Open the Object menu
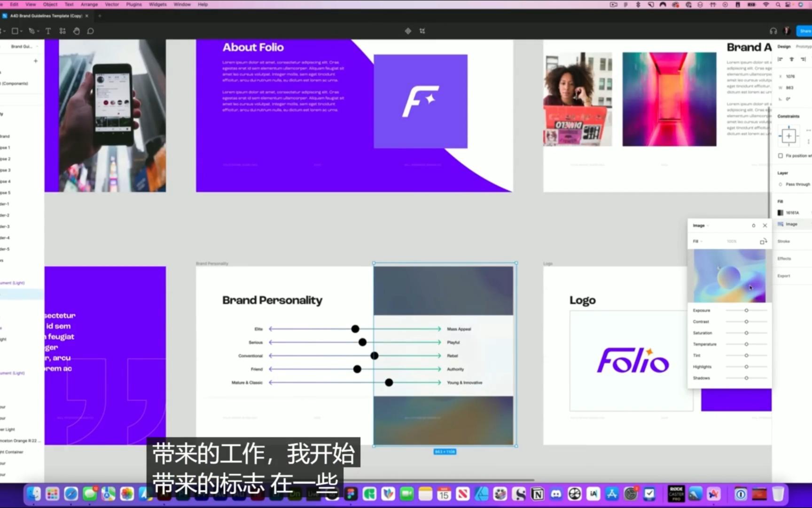Viewport: 812px width, 508px height. 50,4
